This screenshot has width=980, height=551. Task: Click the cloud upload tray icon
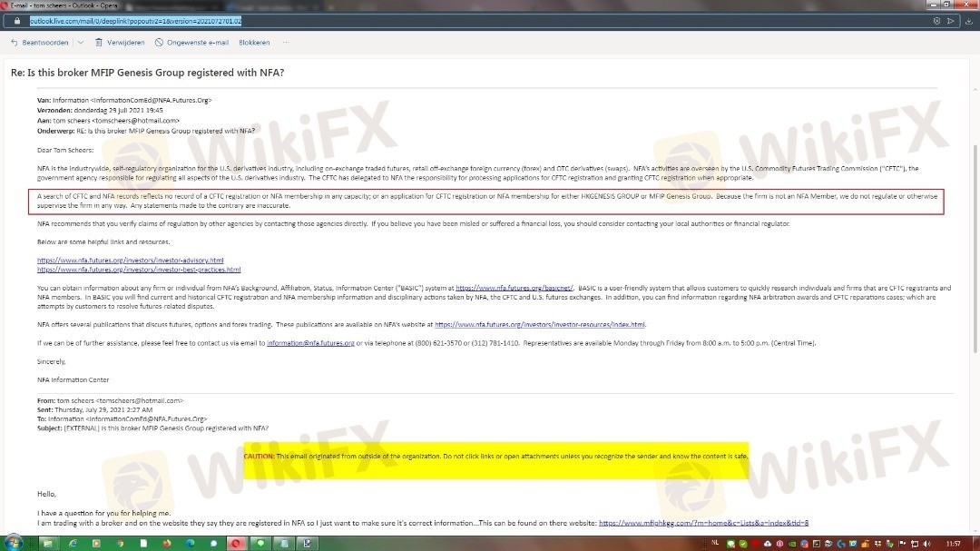pos(768,544)
